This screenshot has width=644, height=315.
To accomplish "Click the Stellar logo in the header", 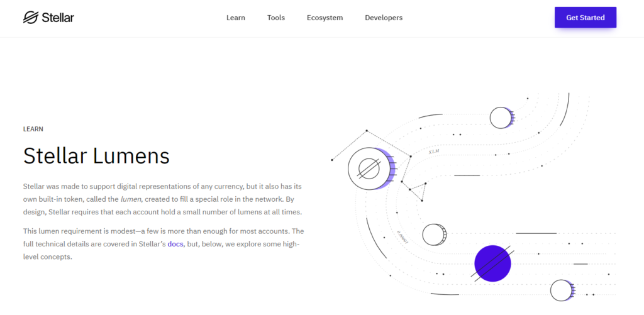I will coord(48,18).
